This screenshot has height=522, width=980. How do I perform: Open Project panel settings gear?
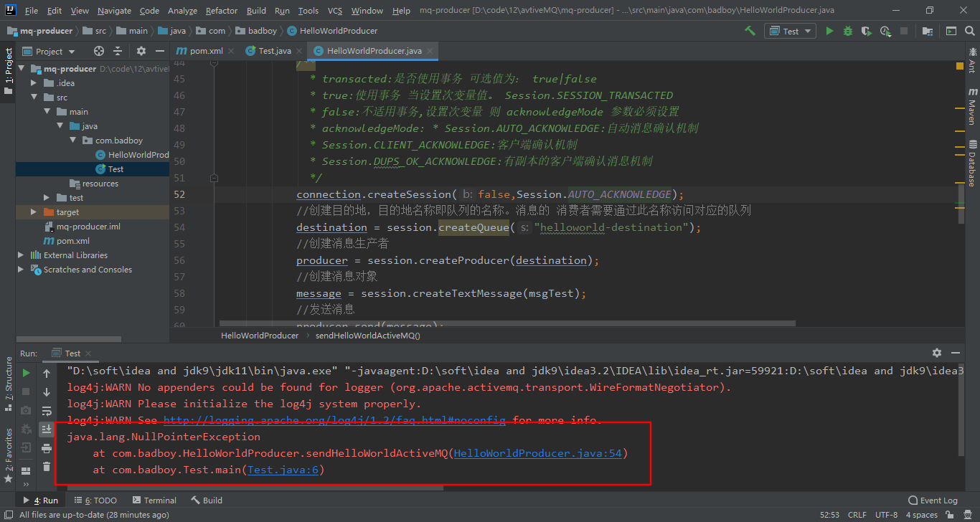(141, 51)
